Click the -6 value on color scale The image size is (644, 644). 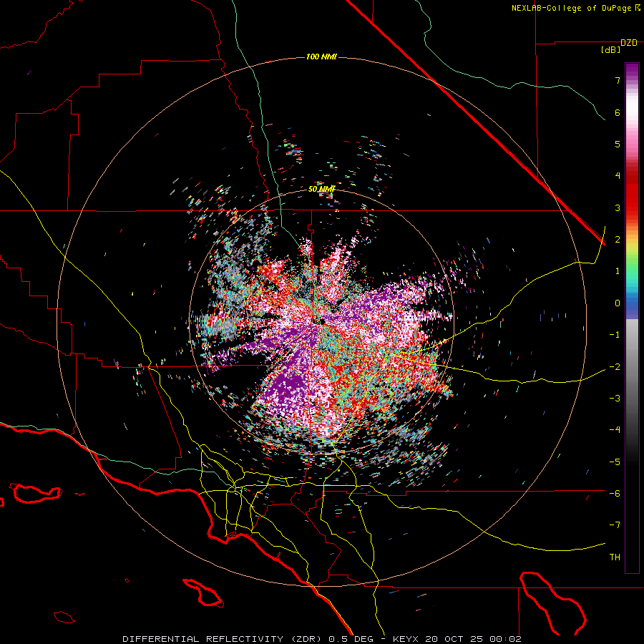coord(615,494)
